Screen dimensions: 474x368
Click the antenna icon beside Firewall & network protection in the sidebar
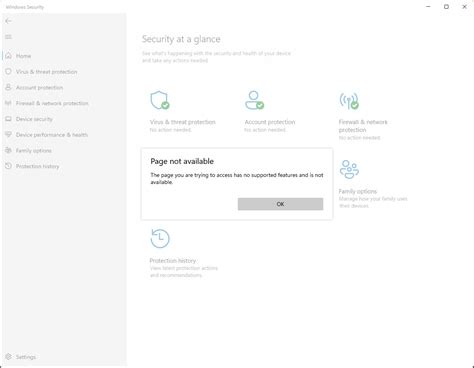[x=8, y=103]
